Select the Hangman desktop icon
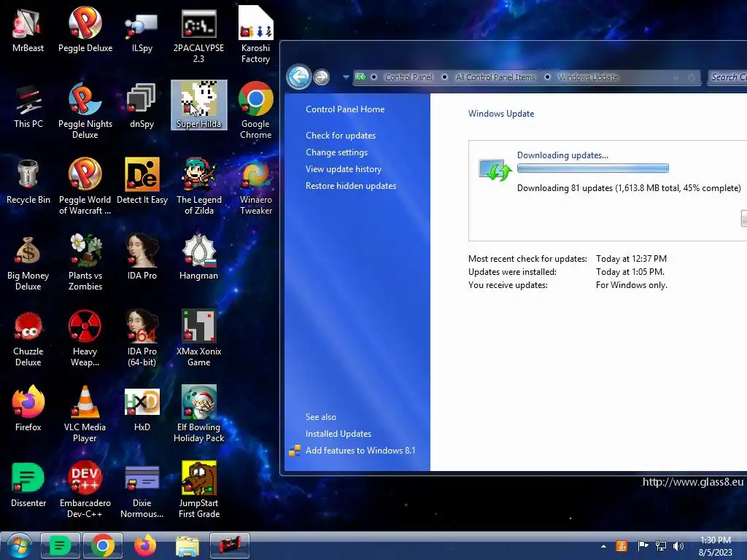This screenshot has height=560, width=747. click(198, 257)
